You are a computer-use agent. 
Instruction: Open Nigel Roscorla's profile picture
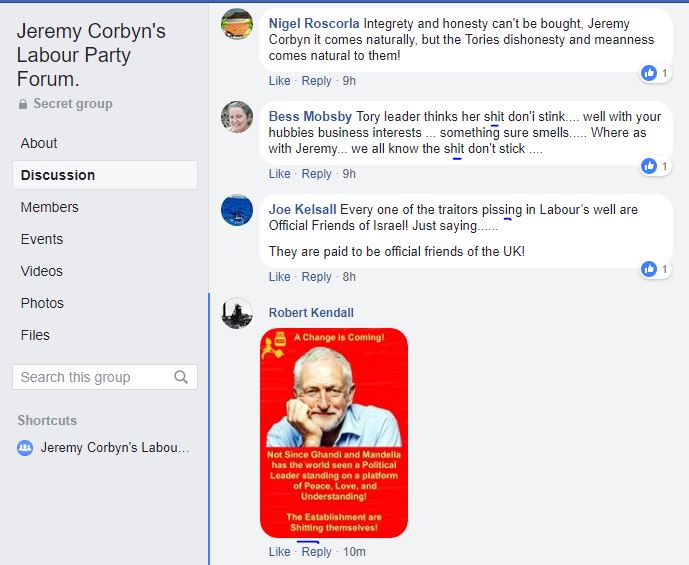pos(237,24)
